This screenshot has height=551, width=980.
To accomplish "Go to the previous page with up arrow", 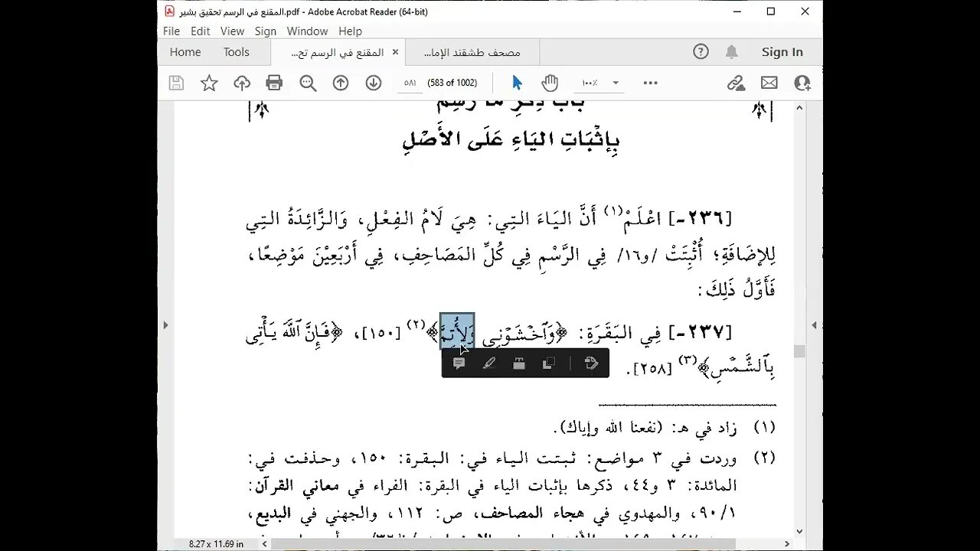I will click(x=341, y=83).
